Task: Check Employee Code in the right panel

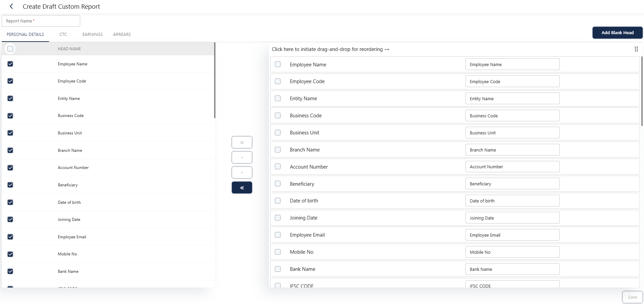Action: (278, 81)
